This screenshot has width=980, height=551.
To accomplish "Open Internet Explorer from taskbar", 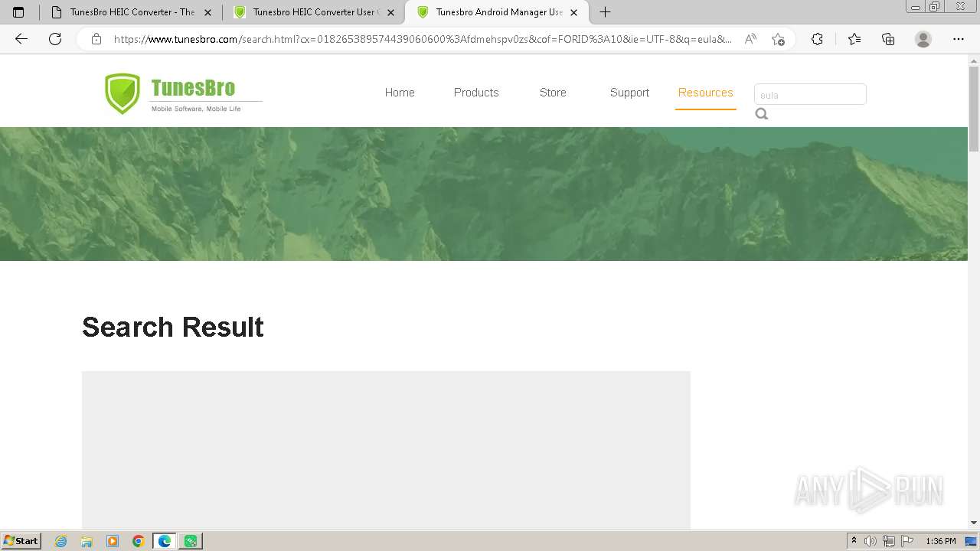I will click(61, 541).
